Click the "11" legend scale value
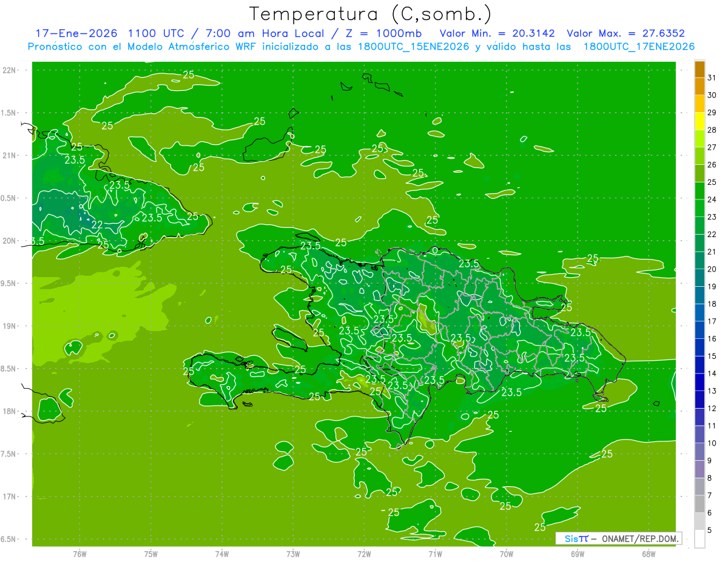 (712, 426)
